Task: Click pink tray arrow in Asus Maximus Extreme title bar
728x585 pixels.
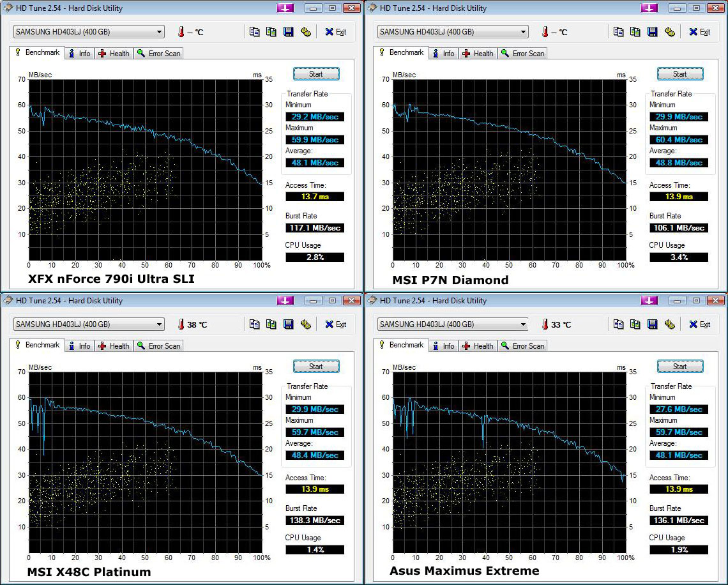Action: point(649,300)
